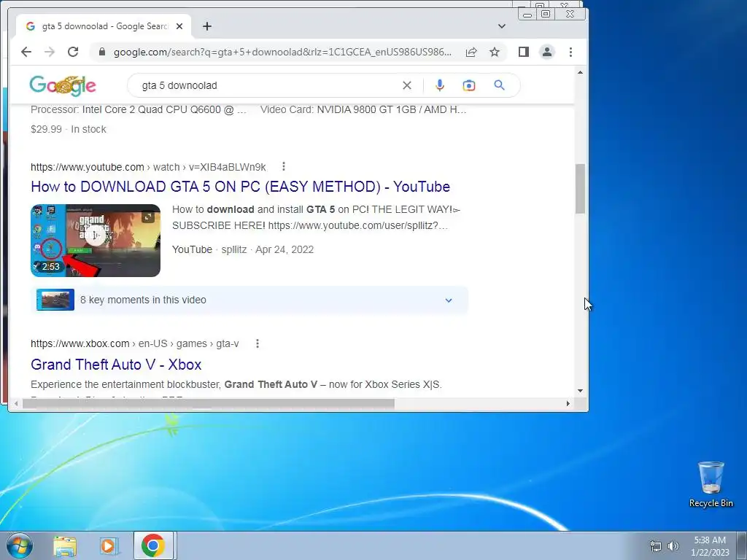
Task: Click the Google logo
Action: 63,85
